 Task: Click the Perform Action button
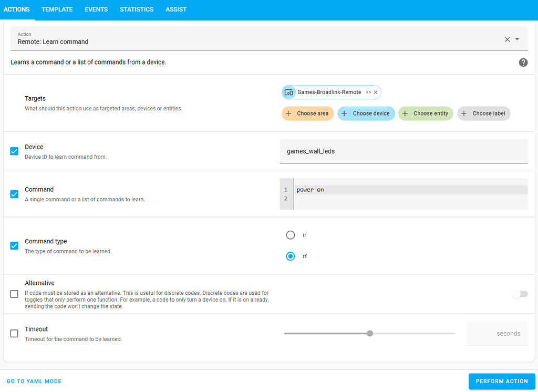point(502,381)
